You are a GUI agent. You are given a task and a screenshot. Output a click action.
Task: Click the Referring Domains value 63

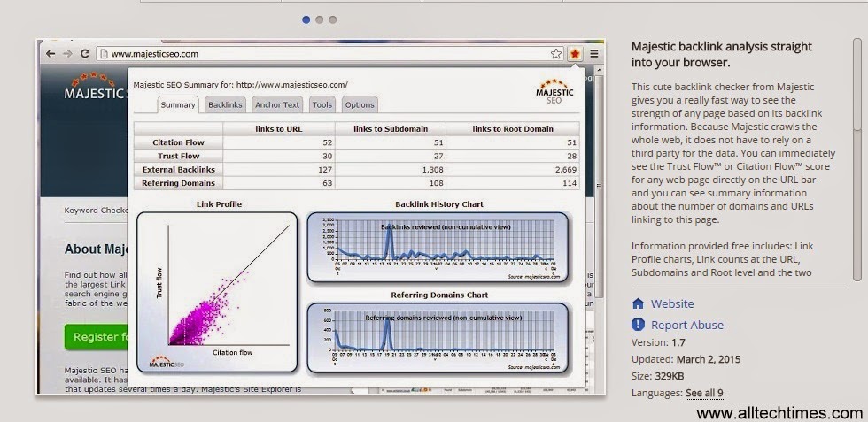pyautogui.click(x=328, y=183)
